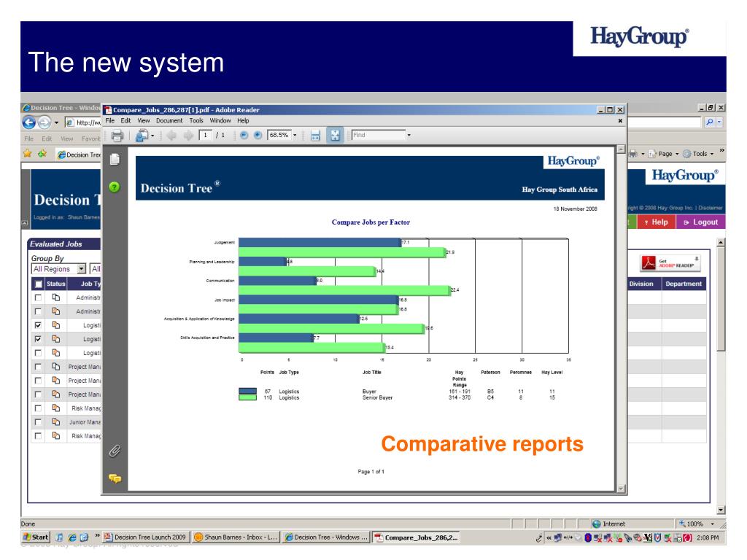
Task: Click the zoom percentage field showing 68.5%
Action: click(279, 135)
